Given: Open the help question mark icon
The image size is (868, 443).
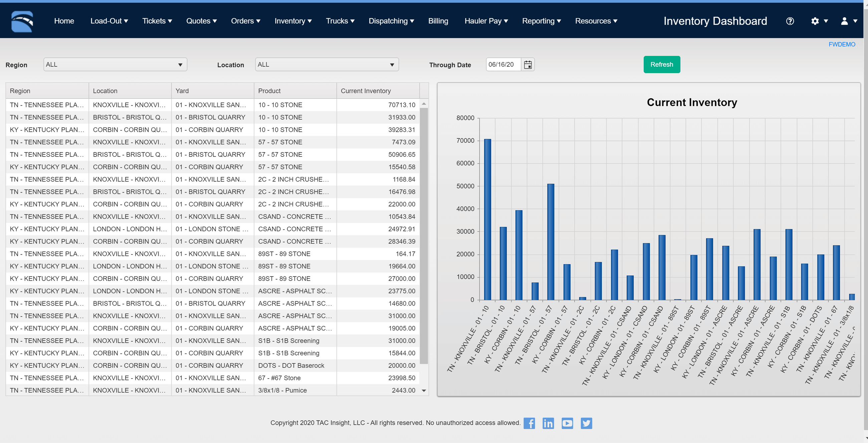Looking at the screenshot, I should (790, 21).
